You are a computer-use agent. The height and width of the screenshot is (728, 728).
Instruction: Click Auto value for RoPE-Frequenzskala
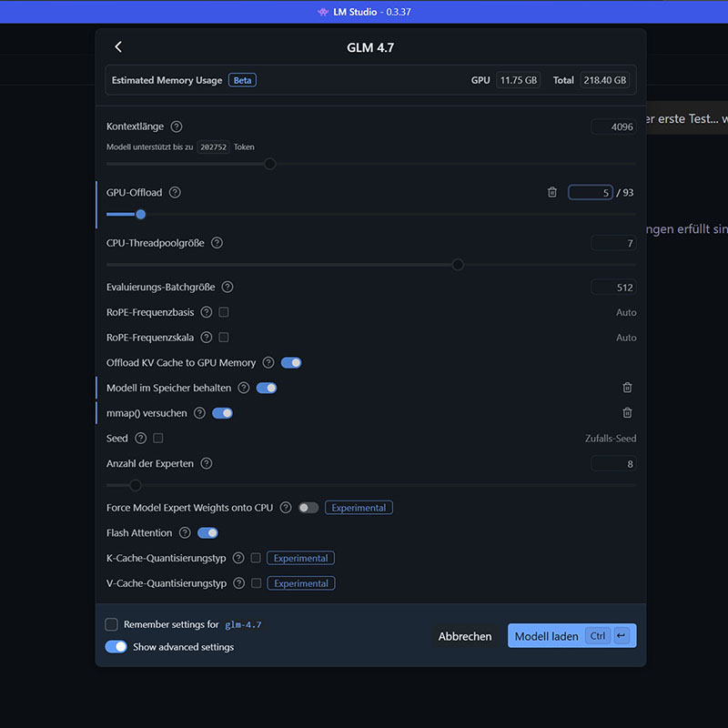pos(626,338)
